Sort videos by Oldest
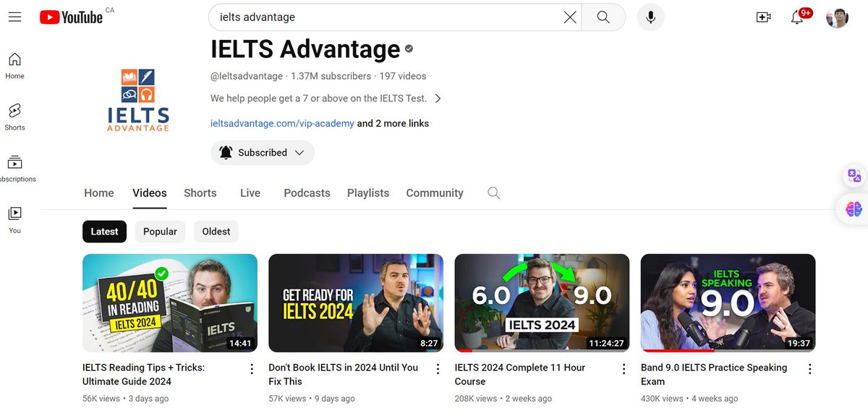 coord(216,232)
